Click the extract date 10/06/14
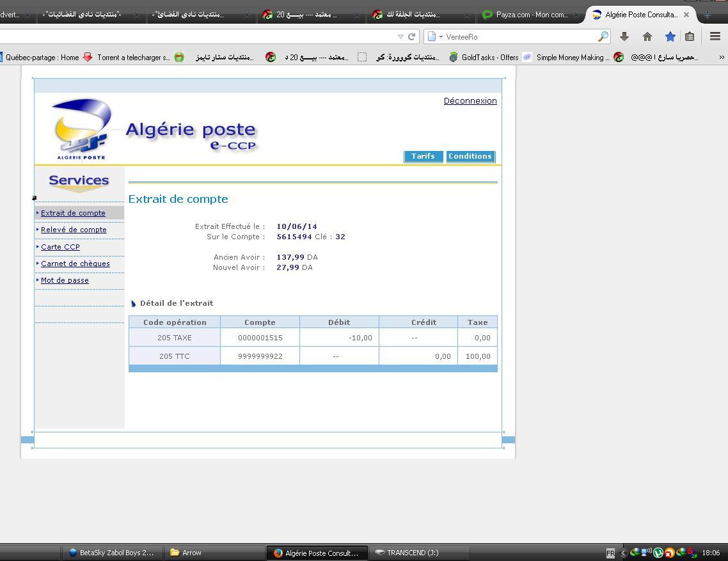Image resolution: width=728 pixels, height=561 pixels. 297,226
